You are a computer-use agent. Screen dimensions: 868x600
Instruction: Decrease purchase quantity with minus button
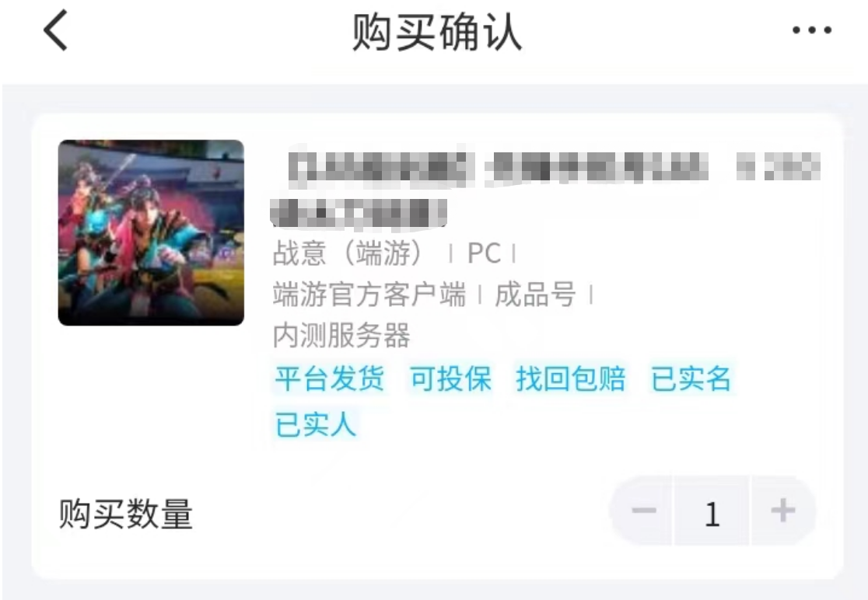(642, 511)
